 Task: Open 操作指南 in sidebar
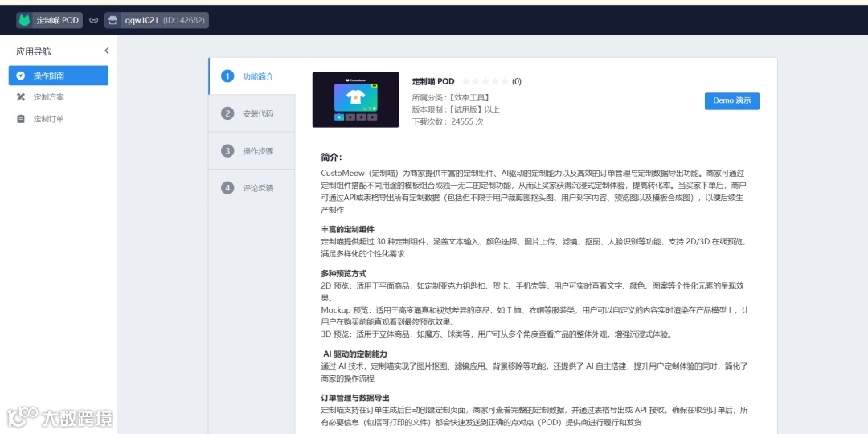[58, 76]
